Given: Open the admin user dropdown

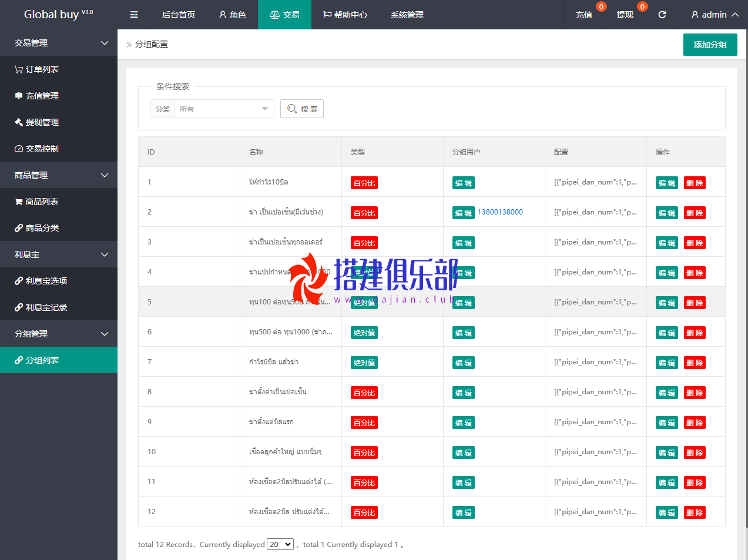Looking at the screenshot, I should (x=715, y=15).
